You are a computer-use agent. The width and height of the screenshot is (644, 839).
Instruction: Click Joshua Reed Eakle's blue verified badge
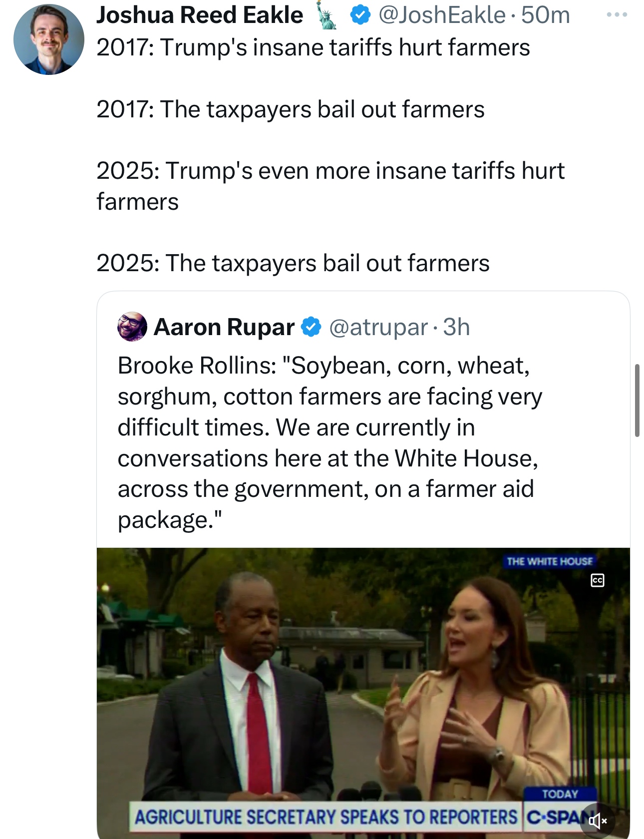pyautogui.click(x=360, y=15)
